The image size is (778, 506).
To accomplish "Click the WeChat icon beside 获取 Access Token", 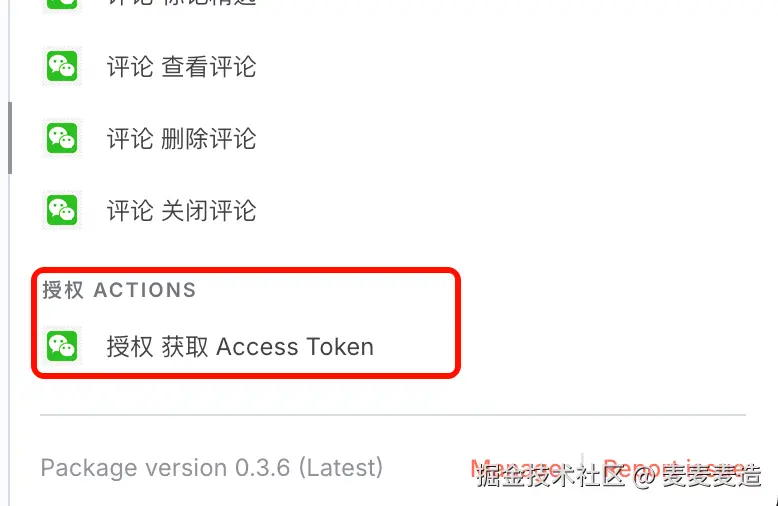I will (62, 346).
